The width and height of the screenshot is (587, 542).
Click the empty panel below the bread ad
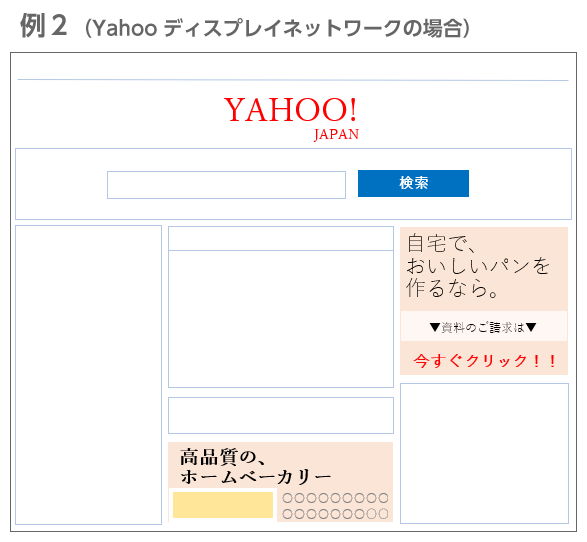point(484,453)
